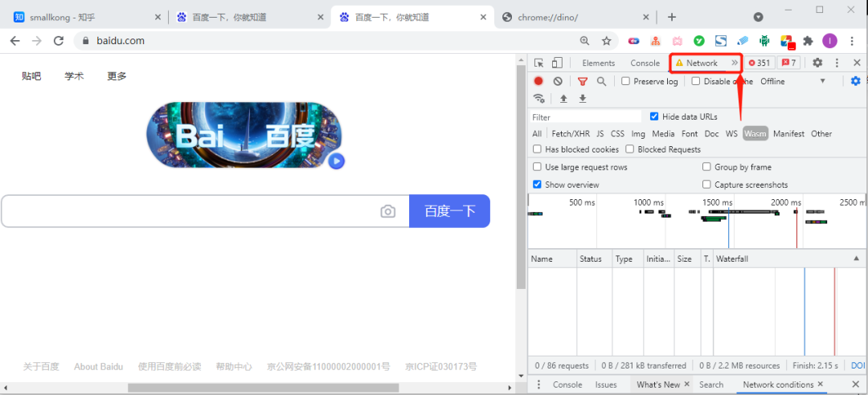868x395 pixels.
Task: Open the drawer three-dot menu beside Console
Action: coord(539,385)
